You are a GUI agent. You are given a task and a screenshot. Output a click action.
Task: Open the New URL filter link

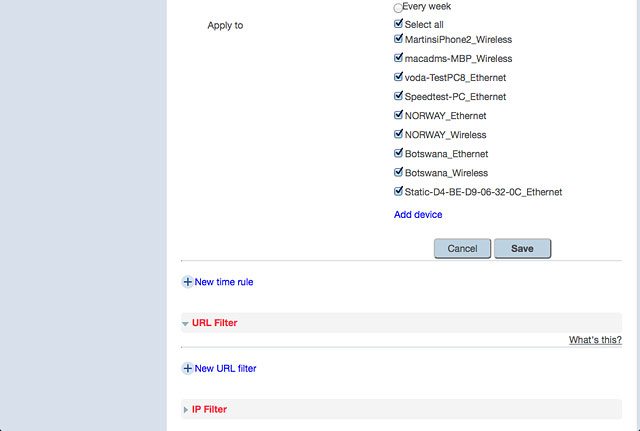[225, 369]
